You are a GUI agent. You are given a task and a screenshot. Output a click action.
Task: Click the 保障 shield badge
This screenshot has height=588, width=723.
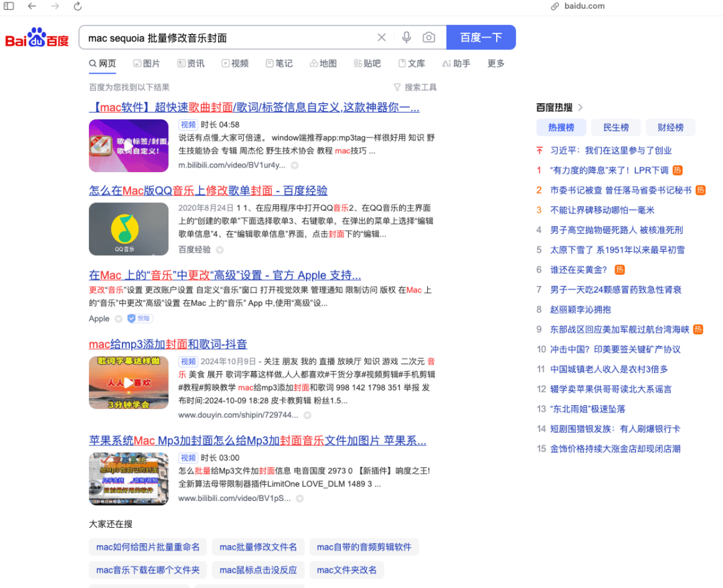140,319
